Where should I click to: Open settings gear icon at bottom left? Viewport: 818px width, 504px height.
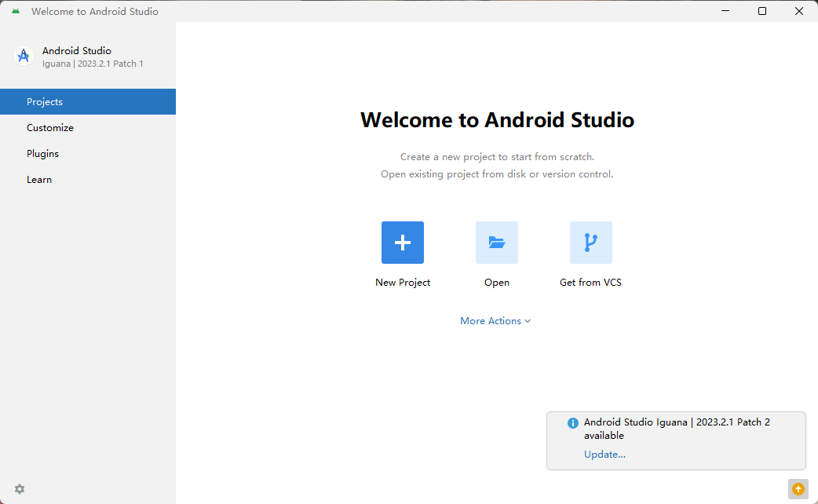point(20,489)
